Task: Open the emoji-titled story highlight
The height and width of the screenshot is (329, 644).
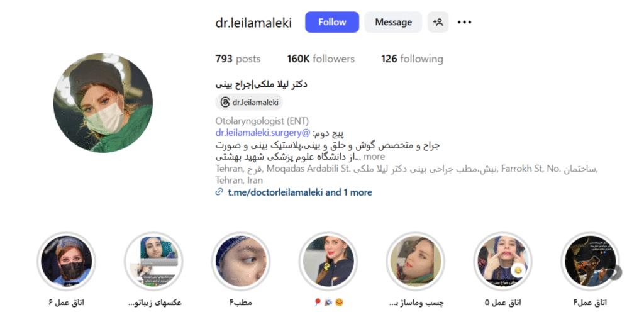Action: [328, 261]
